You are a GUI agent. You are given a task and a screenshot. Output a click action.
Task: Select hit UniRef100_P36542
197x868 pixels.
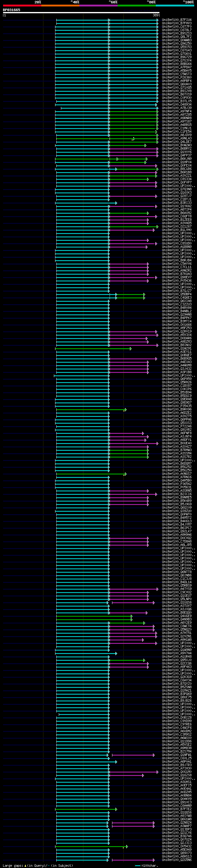click(x=176, y=484)
